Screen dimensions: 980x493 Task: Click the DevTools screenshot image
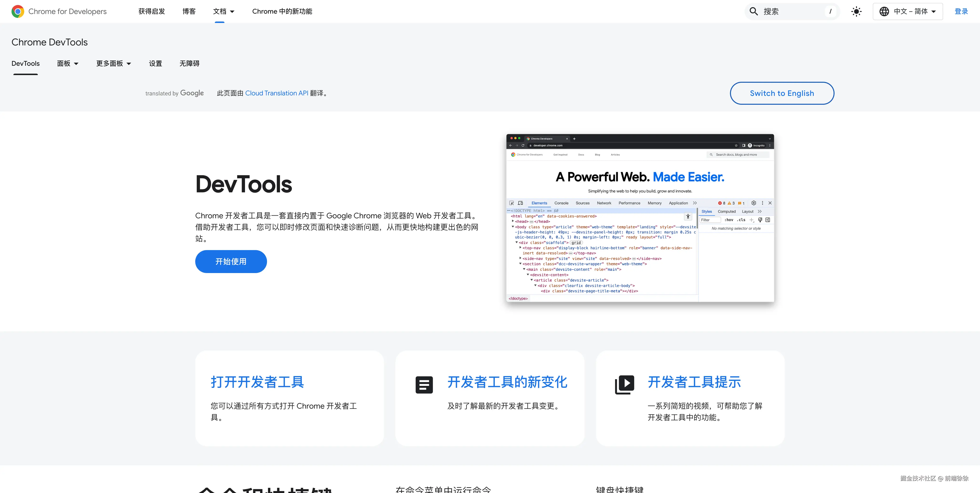pyautogui.click(x=640, y=218)
